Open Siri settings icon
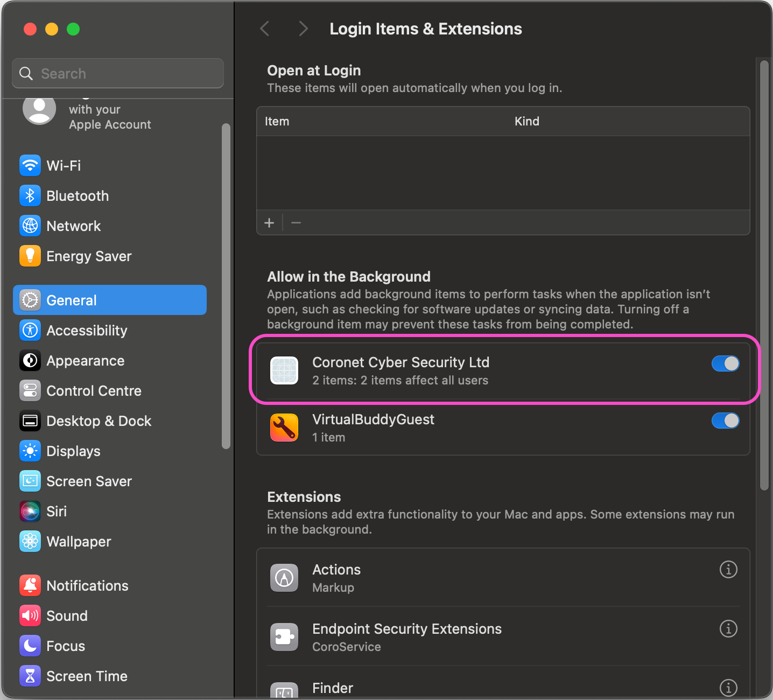 pos(30,511)
